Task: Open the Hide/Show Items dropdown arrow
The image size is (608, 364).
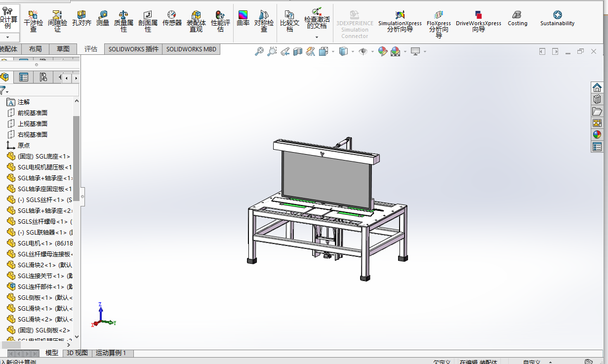Action: [372, 51]
